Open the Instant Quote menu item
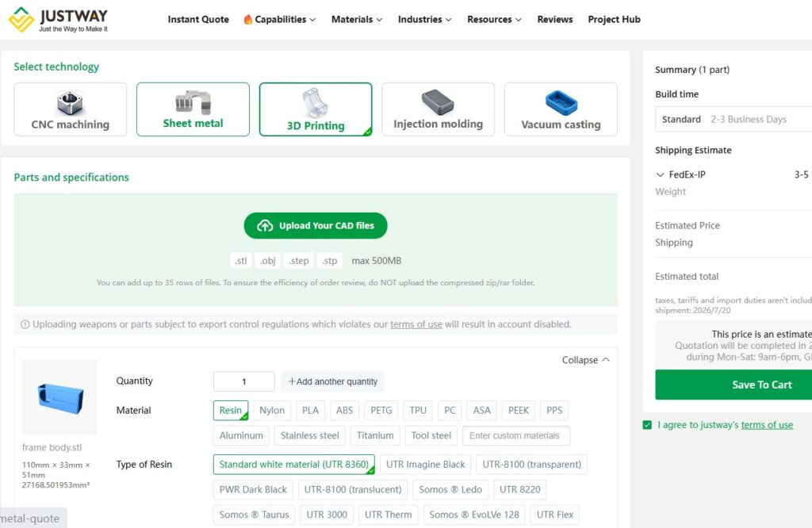 point(198,20)
